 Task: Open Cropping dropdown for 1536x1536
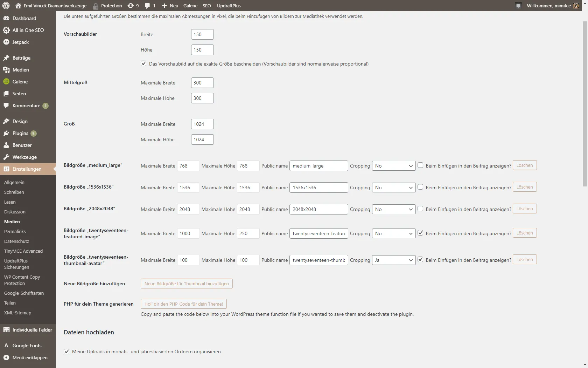coord(394,188)
